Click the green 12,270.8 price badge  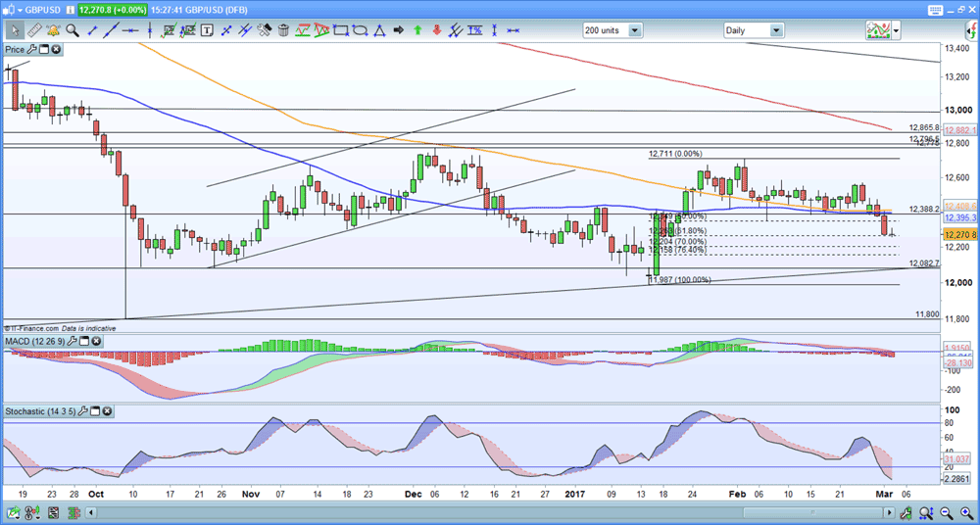click(113, 11)
